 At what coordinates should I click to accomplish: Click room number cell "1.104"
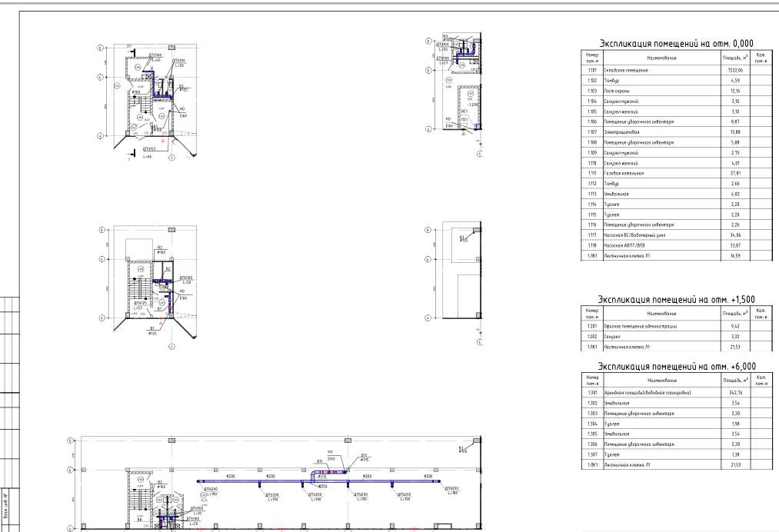(x=592, y=101)
